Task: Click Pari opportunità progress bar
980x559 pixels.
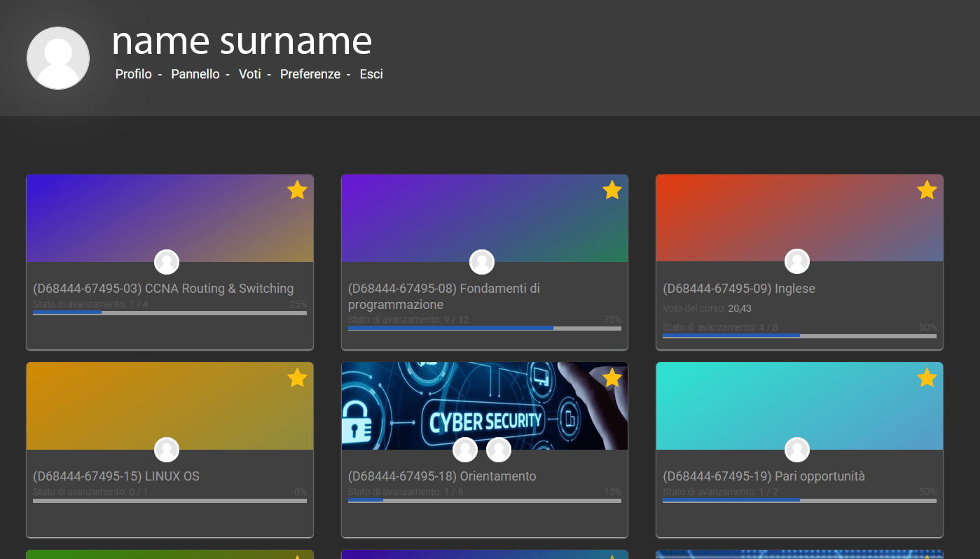Action: pyautogui.click(x=799, y=501)
